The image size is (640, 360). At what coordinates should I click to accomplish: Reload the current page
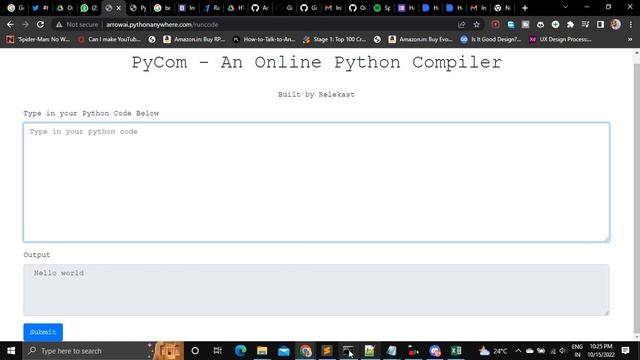40,24
